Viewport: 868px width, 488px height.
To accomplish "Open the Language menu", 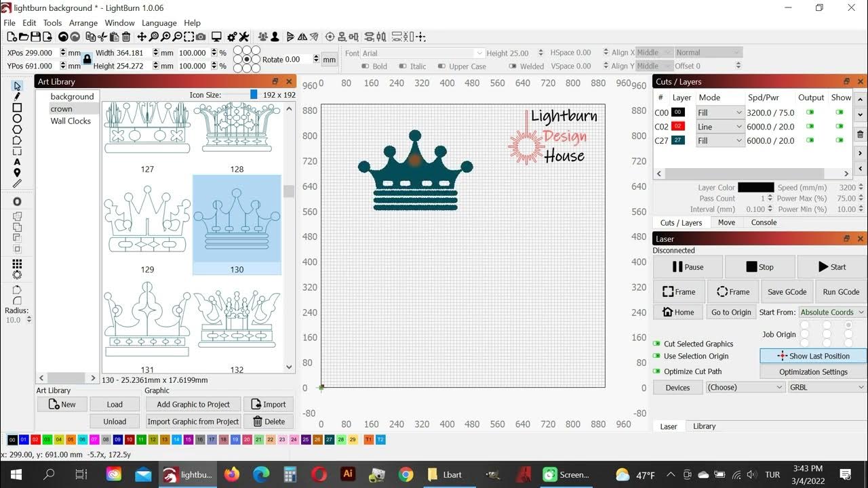I will 159,23.
